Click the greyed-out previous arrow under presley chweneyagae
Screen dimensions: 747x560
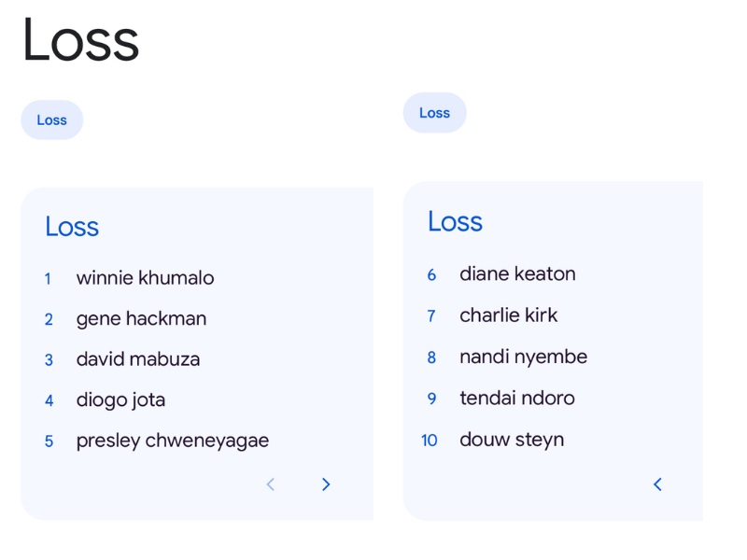point(271,484)
